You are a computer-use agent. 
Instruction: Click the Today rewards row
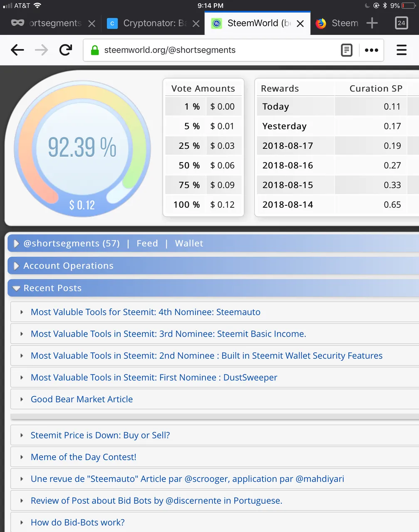[x=338, y=107]
